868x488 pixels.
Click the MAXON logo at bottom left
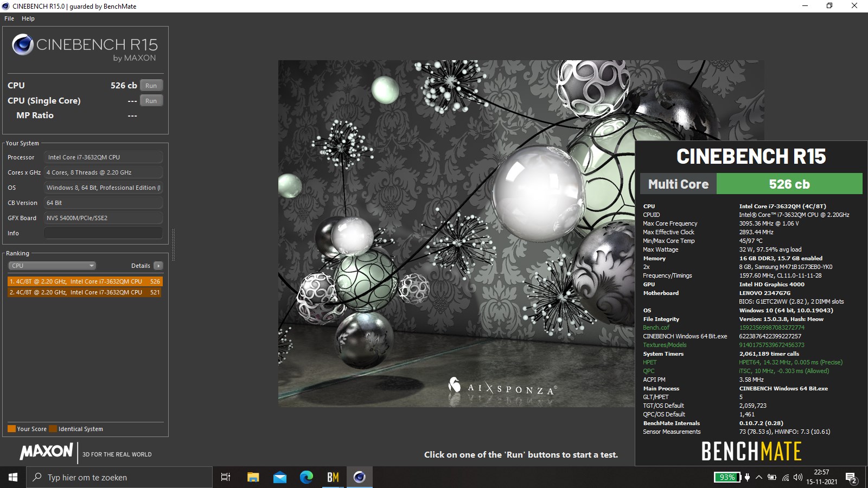(46, 452)
